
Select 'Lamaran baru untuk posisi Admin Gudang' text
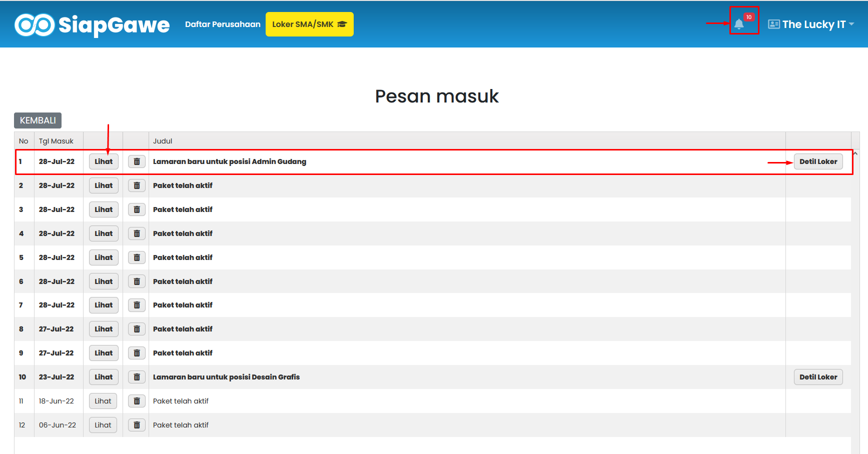[230, 161]
